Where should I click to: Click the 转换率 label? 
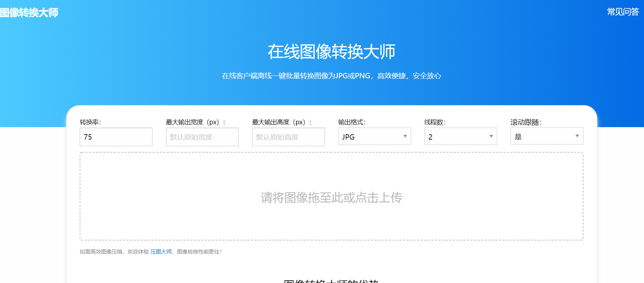pos(90,122)
